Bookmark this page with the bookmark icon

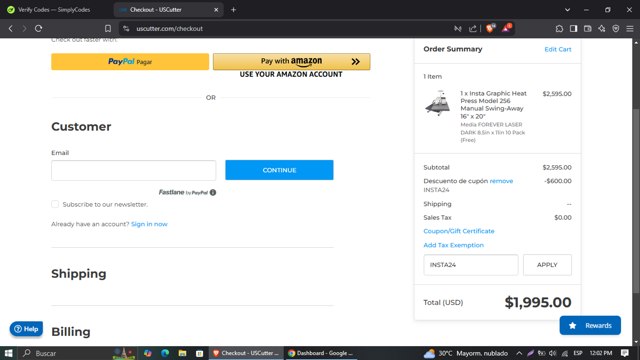point(108,29)
